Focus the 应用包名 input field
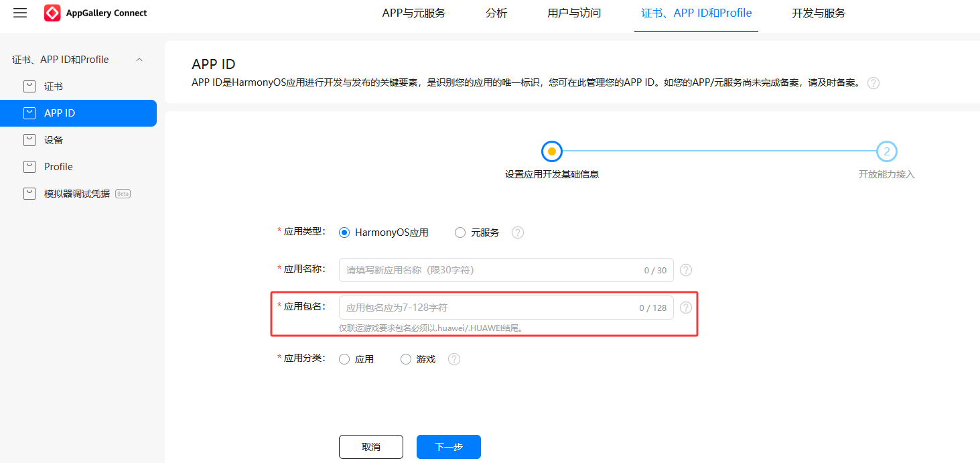Viewport: 980px width, 463px height. 506,308
